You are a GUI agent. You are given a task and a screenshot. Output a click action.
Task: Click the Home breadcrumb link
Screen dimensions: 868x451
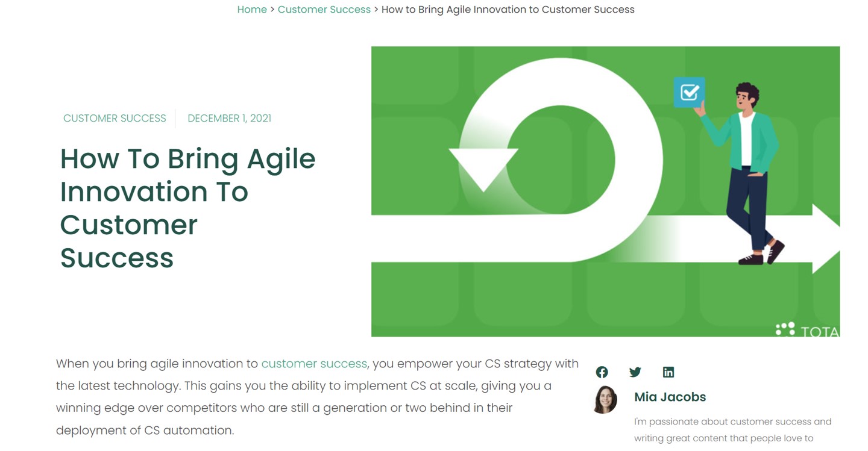[x=252, y=10]
